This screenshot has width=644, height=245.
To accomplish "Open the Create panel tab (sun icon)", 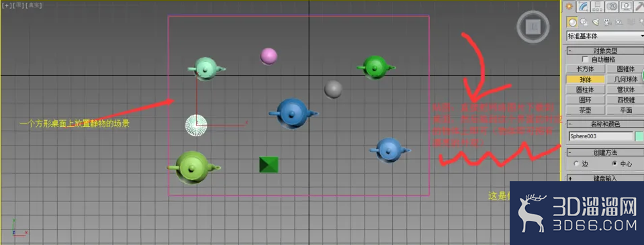I will pos(569,6).
